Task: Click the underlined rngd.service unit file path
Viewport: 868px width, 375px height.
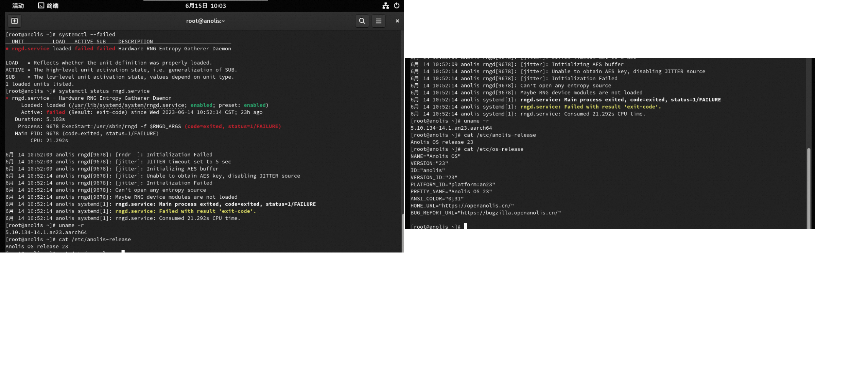Action: point(128,105)
